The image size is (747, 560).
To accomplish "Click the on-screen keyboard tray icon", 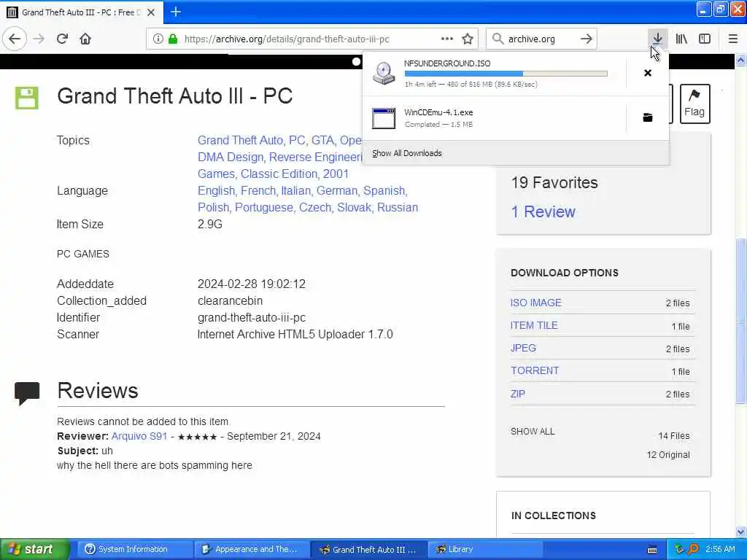I will (652, 550).
